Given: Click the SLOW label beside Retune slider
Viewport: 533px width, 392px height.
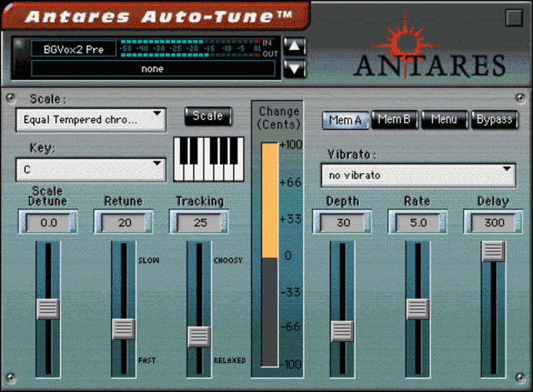Looking at the screenshot, I should [x=149, y=261].
